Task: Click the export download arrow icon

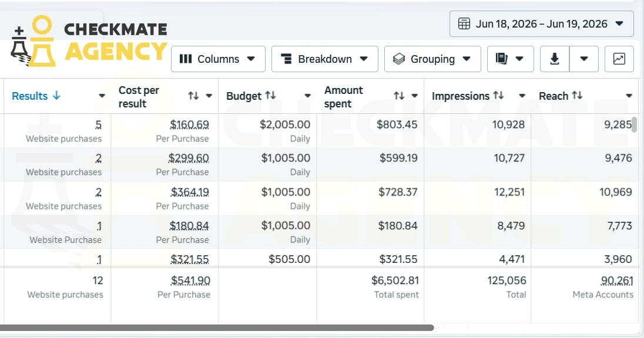Action: tap(555, 59)
